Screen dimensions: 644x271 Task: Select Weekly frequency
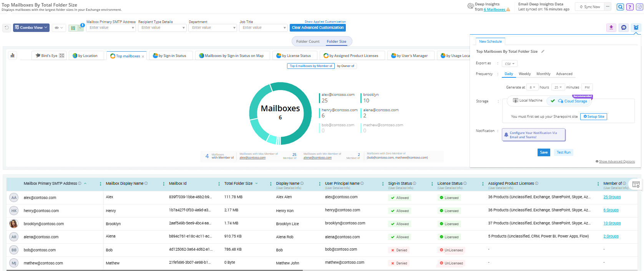click(524, 74)
